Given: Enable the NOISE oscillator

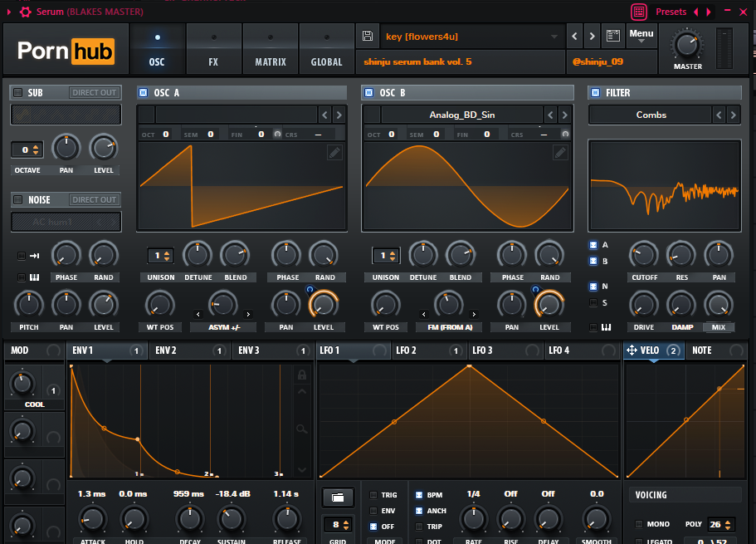Looking at the screenshot, I should (x=17, y=199).
